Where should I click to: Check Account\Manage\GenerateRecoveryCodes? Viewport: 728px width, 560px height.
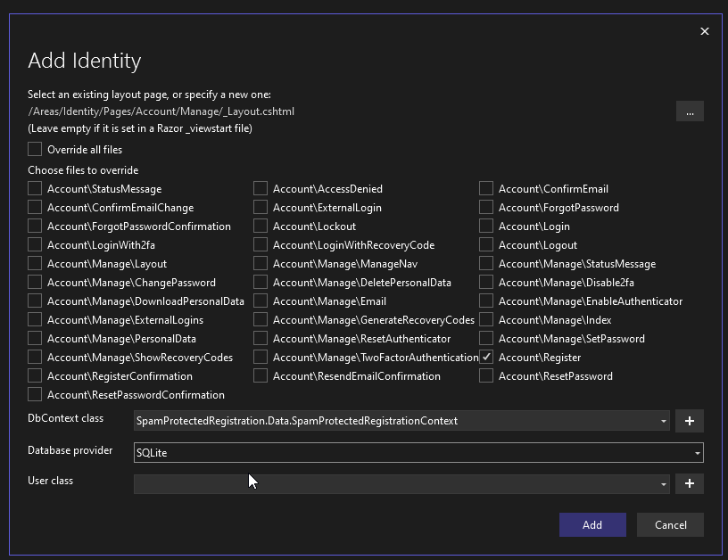[261, 319]
